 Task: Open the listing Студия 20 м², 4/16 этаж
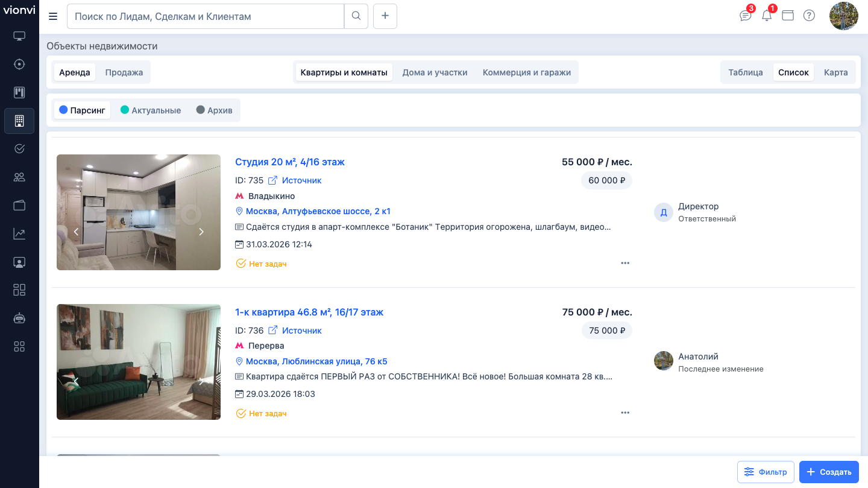[290, 162]
